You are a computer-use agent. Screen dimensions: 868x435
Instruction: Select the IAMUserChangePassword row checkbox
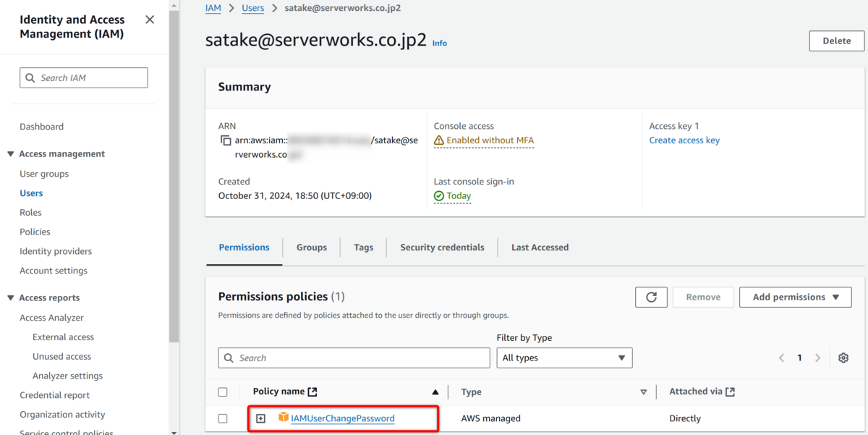click(x=223, y=418)
